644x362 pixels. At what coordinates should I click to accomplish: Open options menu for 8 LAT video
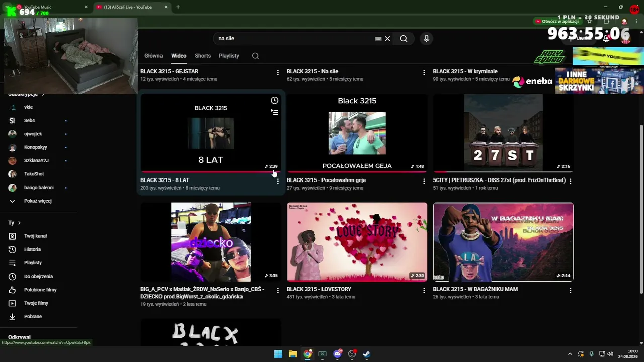coord(278,181)
